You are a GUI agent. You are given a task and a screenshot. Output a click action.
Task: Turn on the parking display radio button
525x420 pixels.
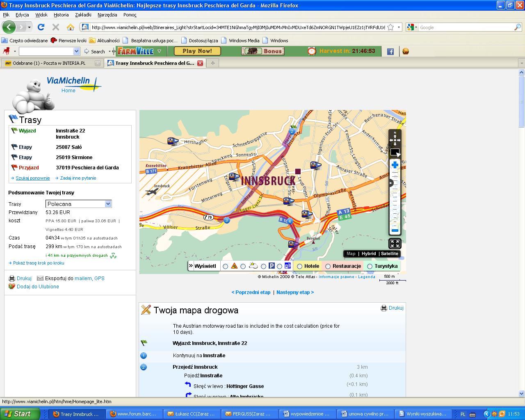click(264, 266)
